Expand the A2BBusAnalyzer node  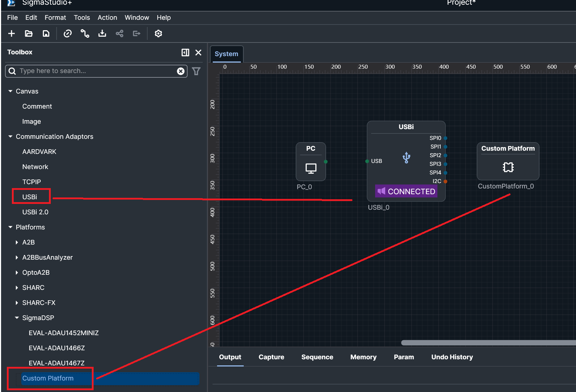click(x=17, y=257)
